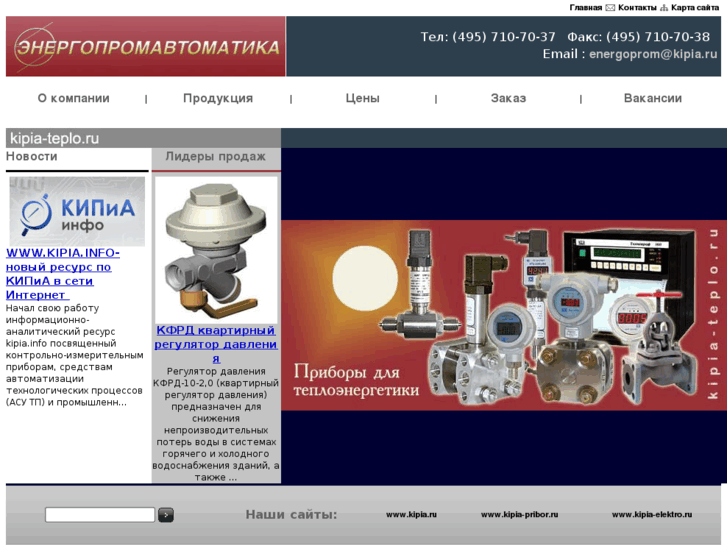Image resolution: width=727 pixels, height=545 pixels.
Task: Open WWW.KIPIA.INFO news article link
Action: tap(63, 274)
